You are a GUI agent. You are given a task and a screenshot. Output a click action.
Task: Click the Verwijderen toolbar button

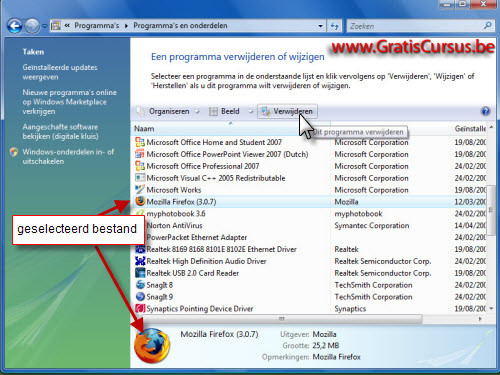tap(287, 111)
